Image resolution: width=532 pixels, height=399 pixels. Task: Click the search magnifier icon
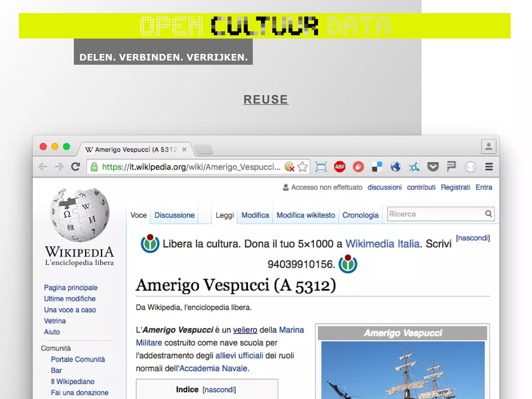[488, 214]
